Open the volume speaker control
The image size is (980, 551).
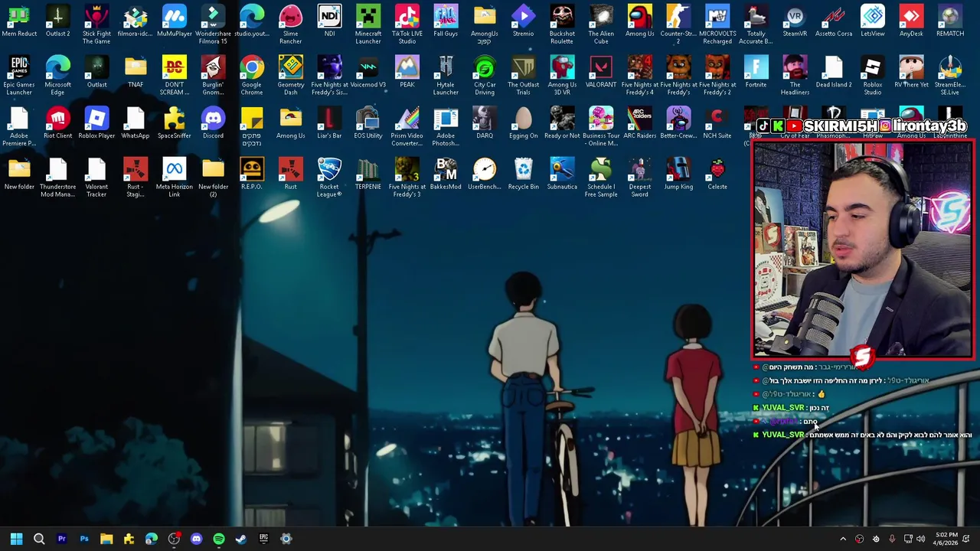pos(921,539)
